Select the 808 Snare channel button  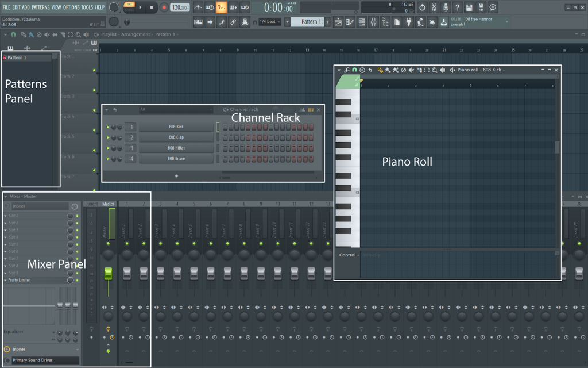[x=176, y=159]
